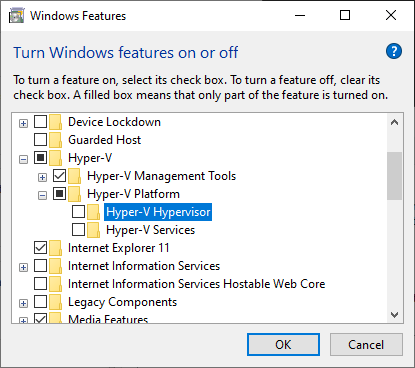Select the Internet Explorer 11 label
The width and height of the screenshot is (415, 368).
click(119, 248)
